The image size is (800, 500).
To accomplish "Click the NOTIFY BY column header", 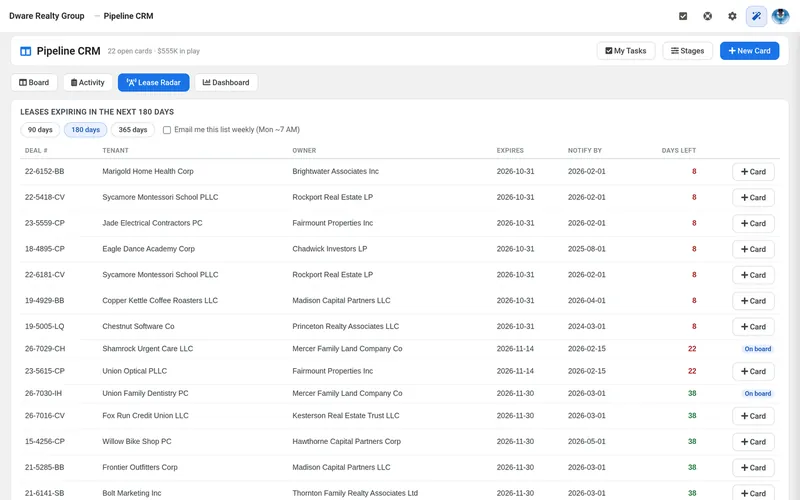I will tap(585, 151).
